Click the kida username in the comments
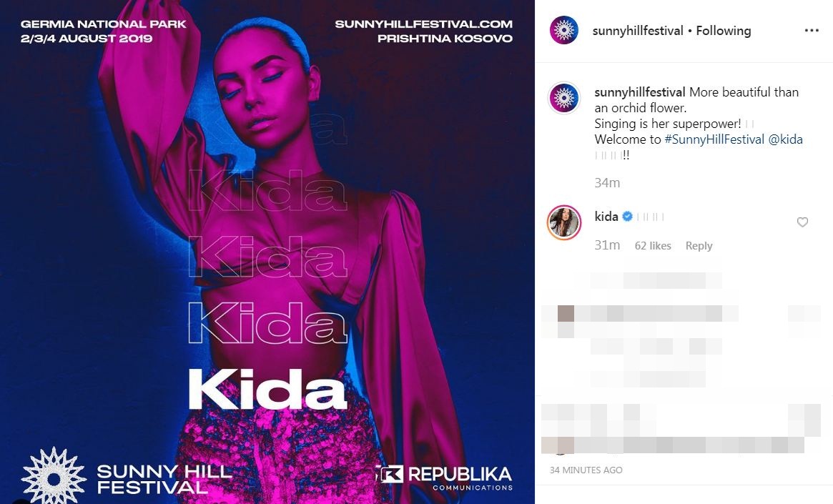 [x=606, y=216]
